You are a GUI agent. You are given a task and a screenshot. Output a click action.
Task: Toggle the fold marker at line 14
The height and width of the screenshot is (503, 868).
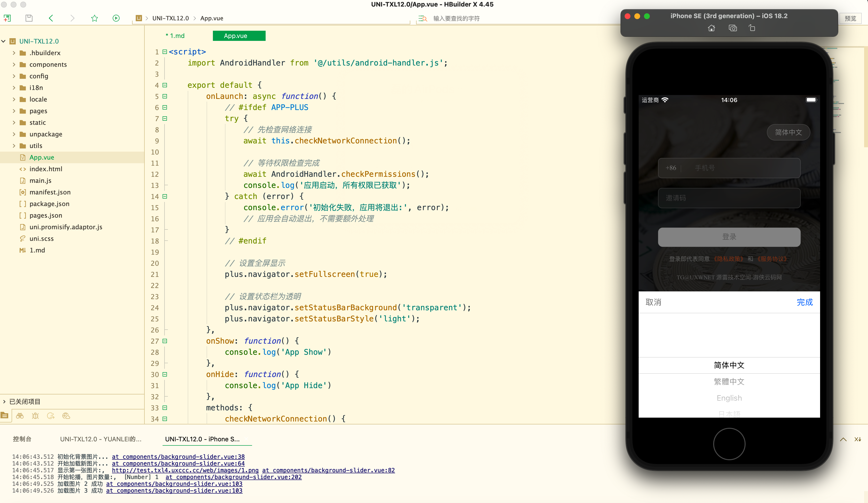tap(165, 196)
